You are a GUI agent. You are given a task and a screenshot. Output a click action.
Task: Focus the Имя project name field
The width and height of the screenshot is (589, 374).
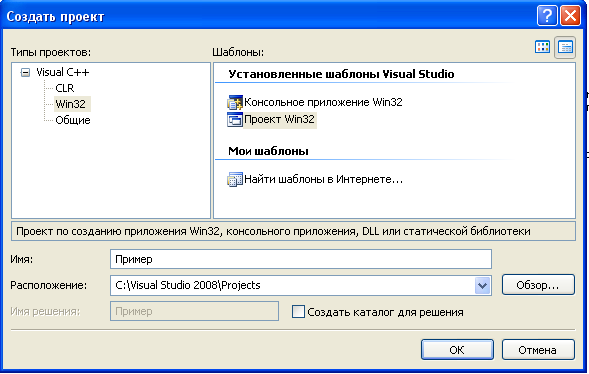(301, 259)
